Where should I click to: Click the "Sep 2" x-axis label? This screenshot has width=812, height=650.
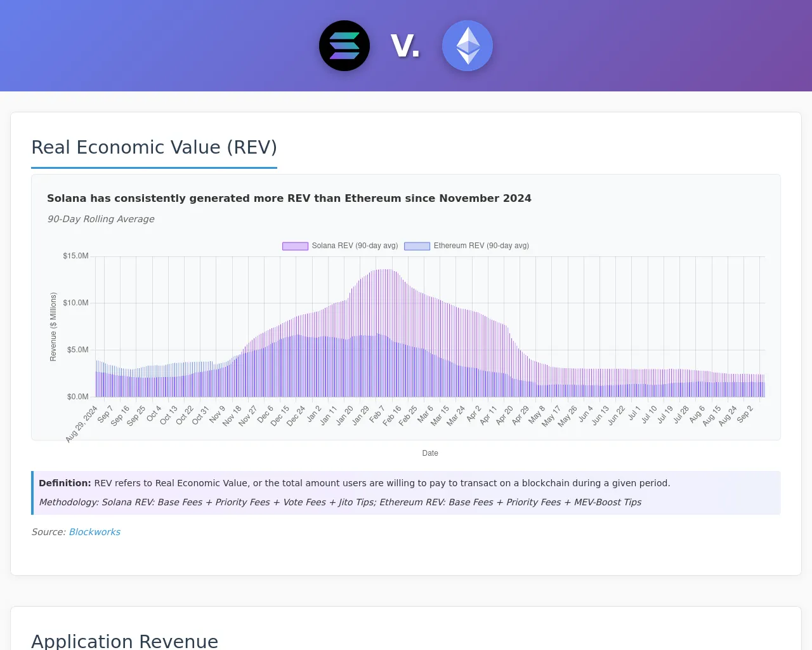[x=745, y=414]
